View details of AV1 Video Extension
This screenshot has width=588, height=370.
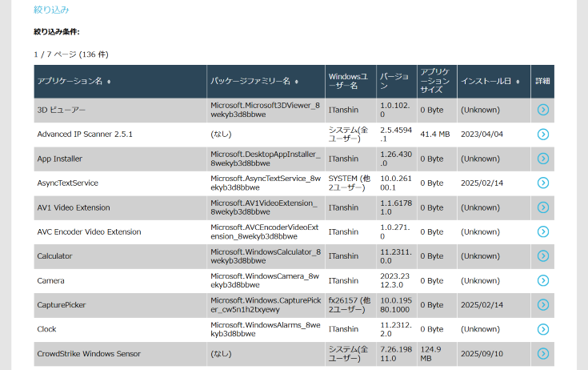[x=543, y=207]
